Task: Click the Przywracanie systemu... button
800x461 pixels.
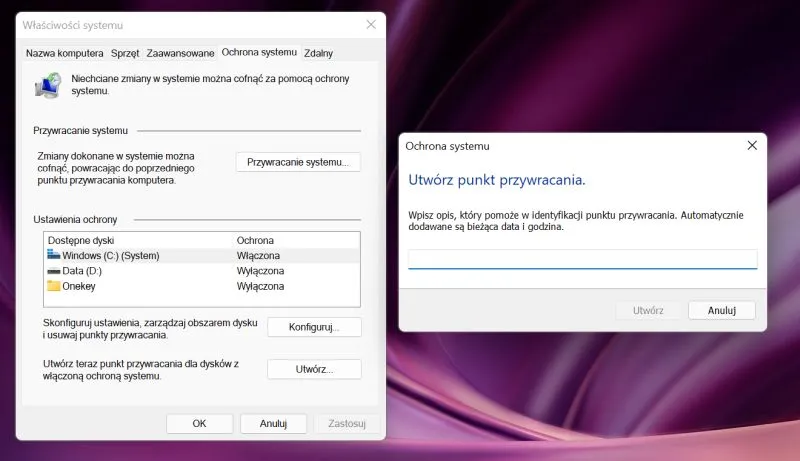Action: coord(298,162)
